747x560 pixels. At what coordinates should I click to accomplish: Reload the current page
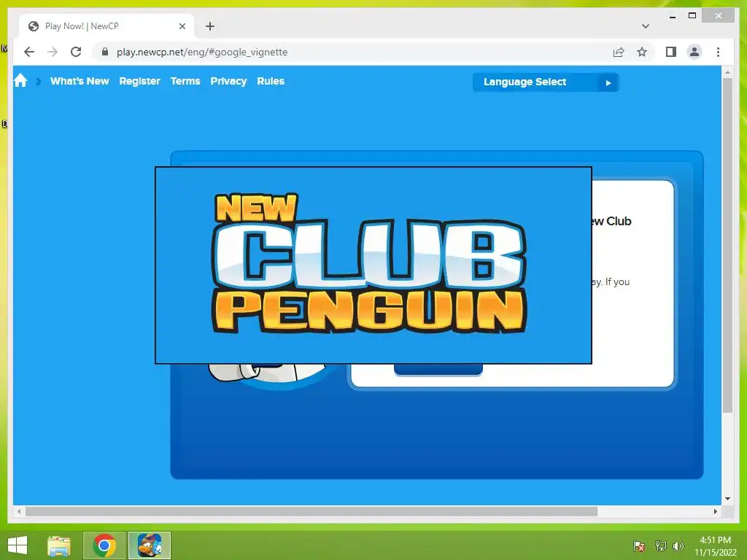pyautogui.click(x=76, y=52)
